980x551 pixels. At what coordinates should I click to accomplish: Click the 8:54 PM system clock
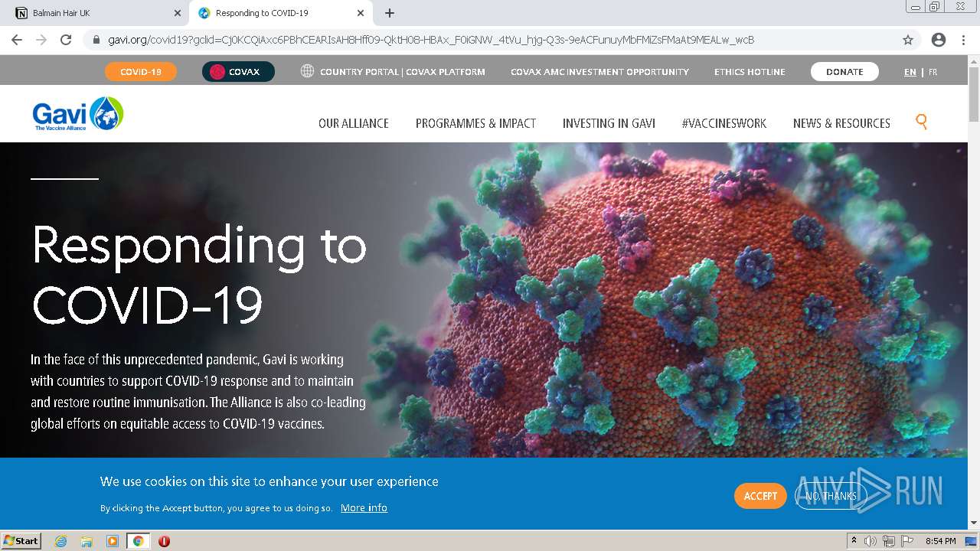(x=940, y=541)
